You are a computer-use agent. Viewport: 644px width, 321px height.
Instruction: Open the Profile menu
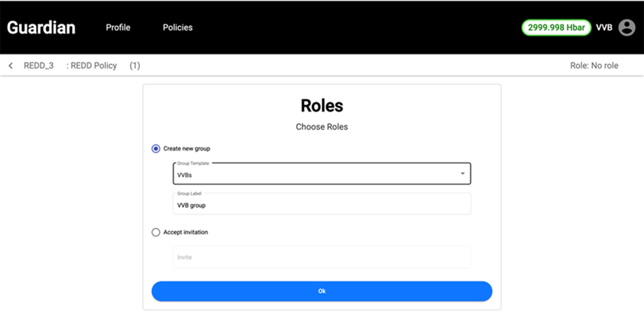pyautogui.click(x=118, y=28)
